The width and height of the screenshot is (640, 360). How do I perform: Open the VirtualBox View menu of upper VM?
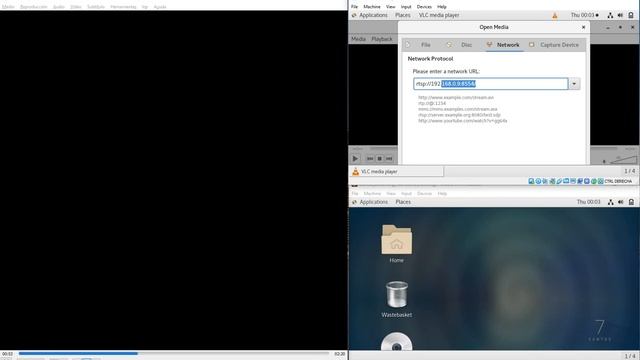[x=391, y=7]
